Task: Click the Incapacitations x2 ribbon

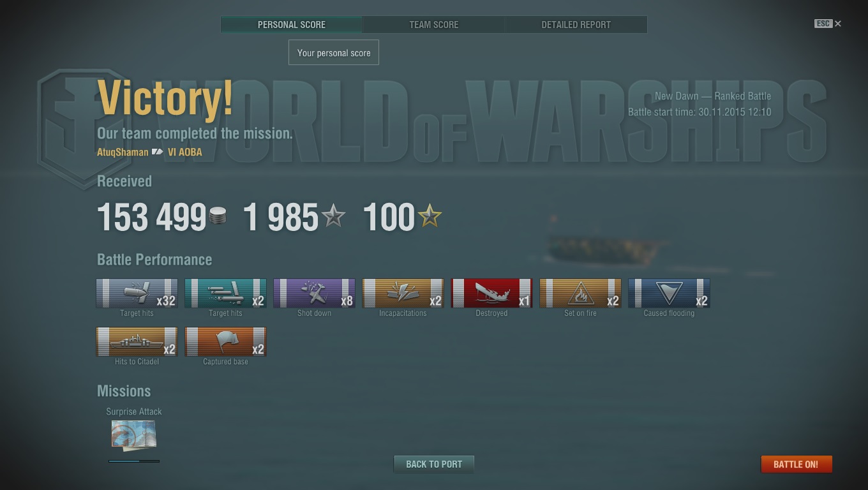Action: [x=403, y=293]
